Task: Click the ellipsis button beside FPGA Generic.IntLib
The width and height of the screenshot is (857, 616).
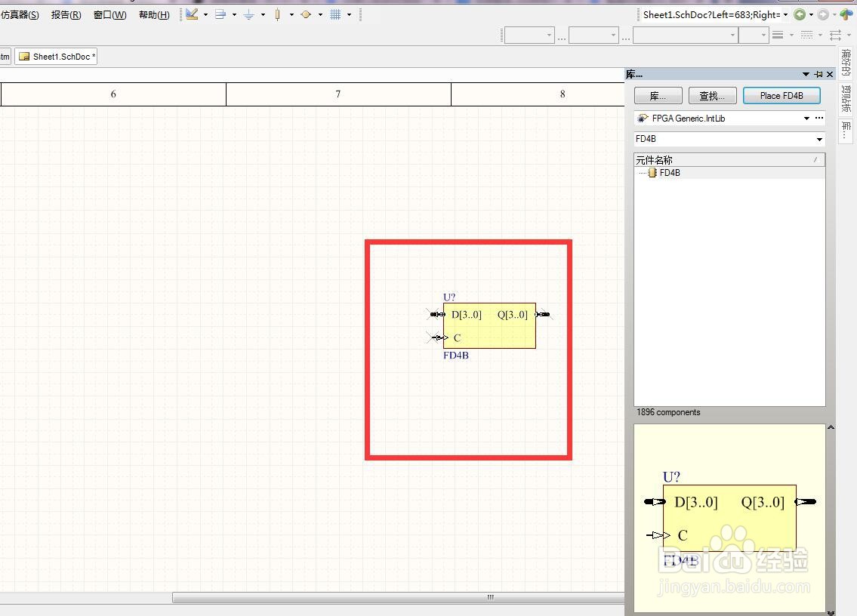Action: pyautogui.click(x=818, y=118)
